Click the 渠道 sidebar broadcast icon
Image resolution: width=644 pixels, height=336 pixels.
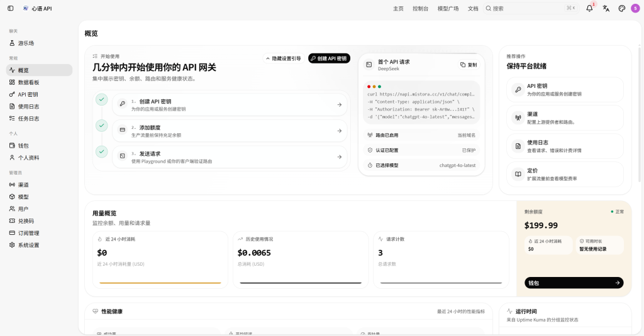point(12,185)
